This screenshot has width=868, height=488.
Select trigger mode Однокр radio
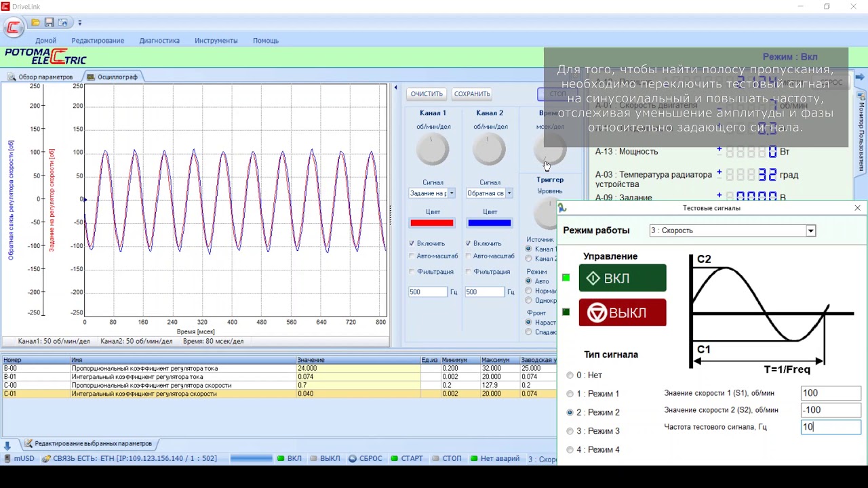click(x=528, y=300)
